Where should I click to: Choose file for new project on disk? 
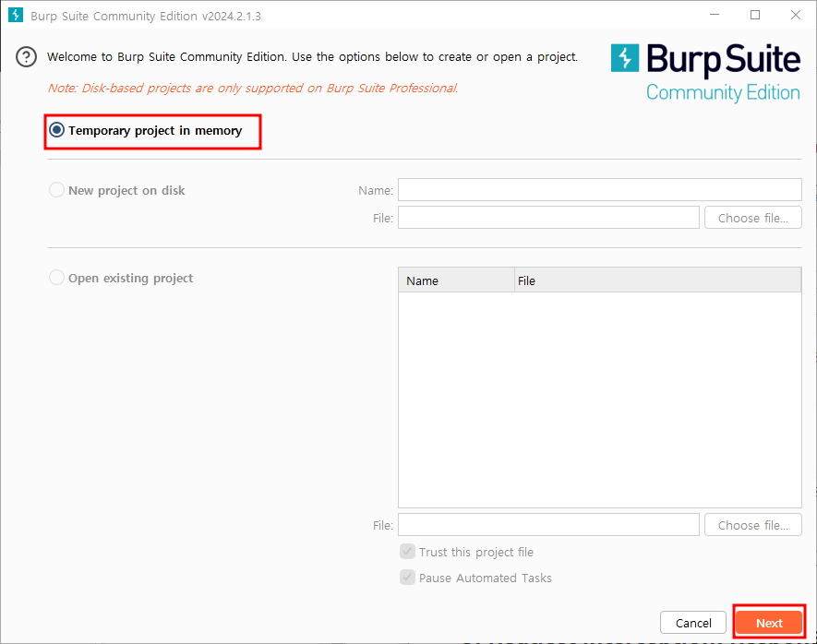pos(753,218)
